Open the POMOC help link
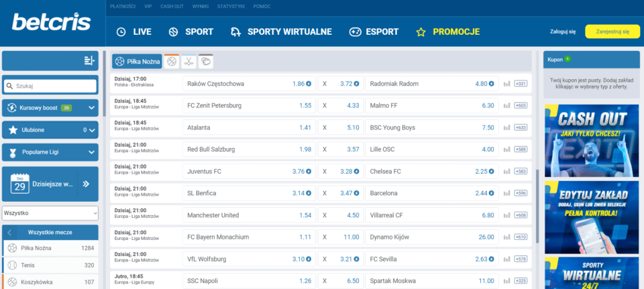 coord(262,7)
